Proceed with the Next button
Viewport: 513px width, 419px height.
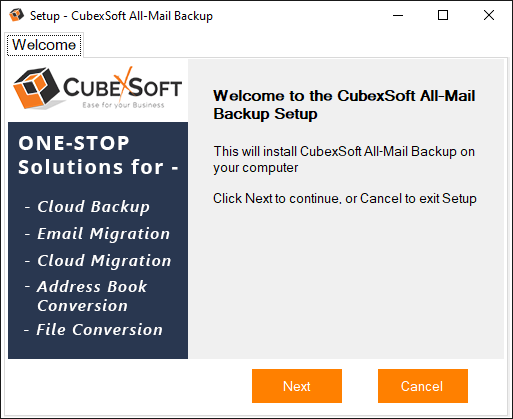[x=297, y=386]
